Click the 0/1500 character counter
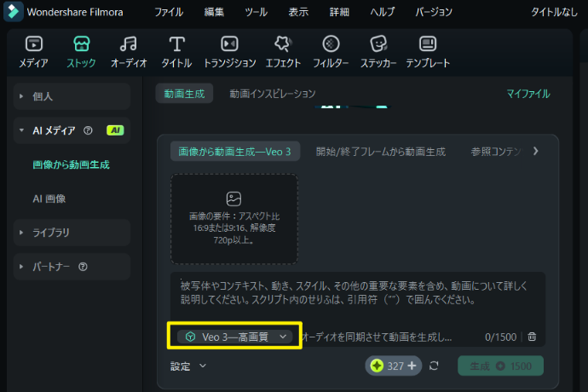 500,337
